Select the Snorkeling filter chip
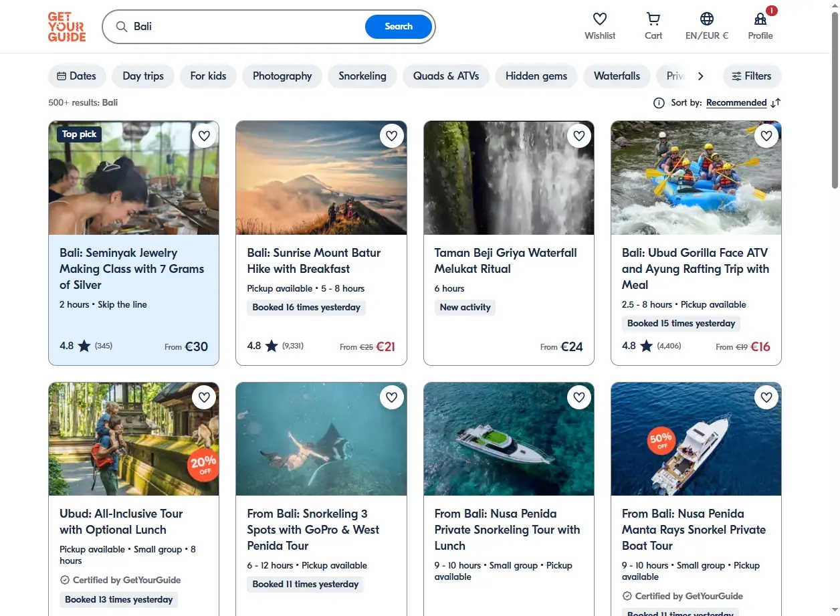The height and width of the screenshot is (616, 840). click(362, 76)
